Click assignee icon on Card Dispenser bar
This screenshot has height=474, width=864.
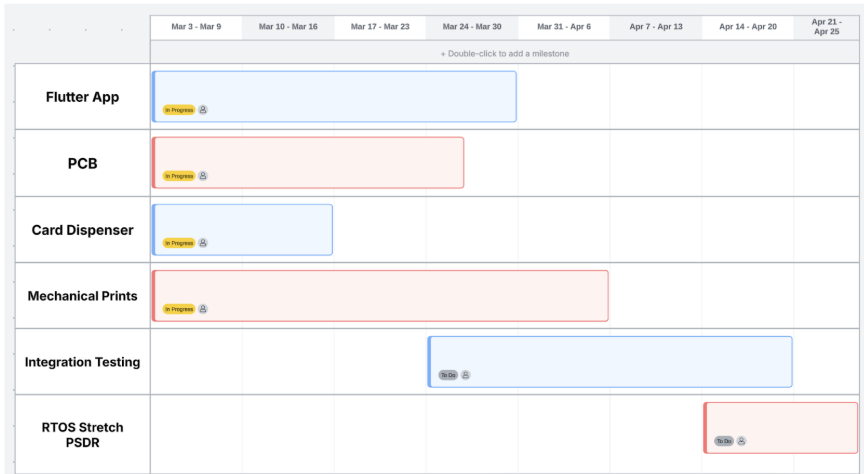click(x=203, y=243)
